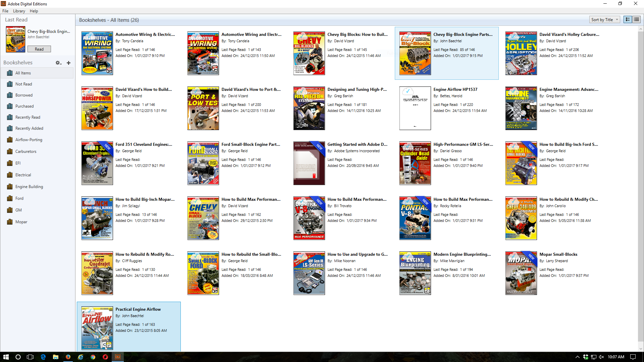The image size is (644, 362).
Task: Open the Ford bookshelf
Action: 37,198
